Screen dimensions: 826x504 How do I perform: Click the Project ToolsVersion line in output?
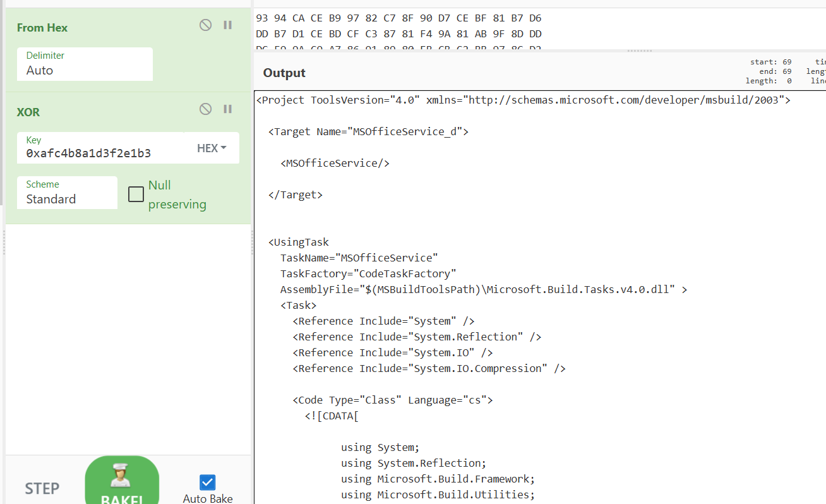coord(523,100)
